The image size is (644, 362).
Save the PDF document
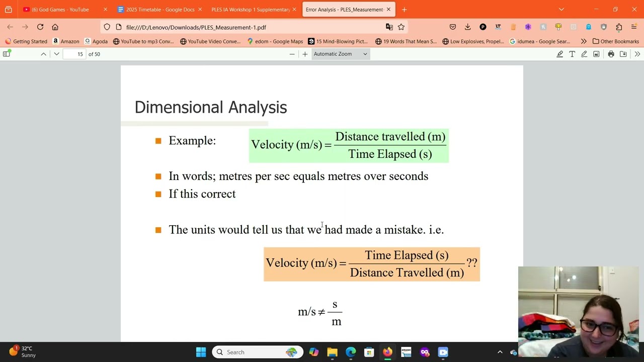pos(623,54)
